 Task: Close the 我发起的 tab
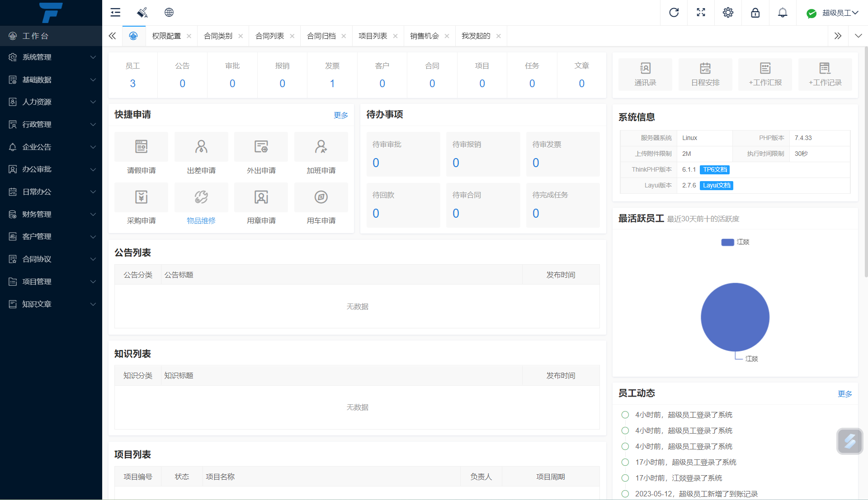[499, 36]
